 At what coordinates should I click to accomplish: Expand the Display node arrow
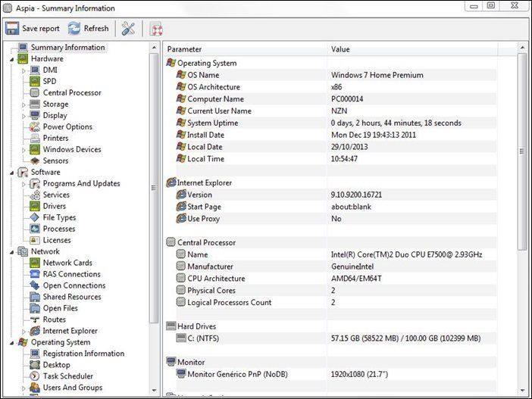tap(23, 116)
